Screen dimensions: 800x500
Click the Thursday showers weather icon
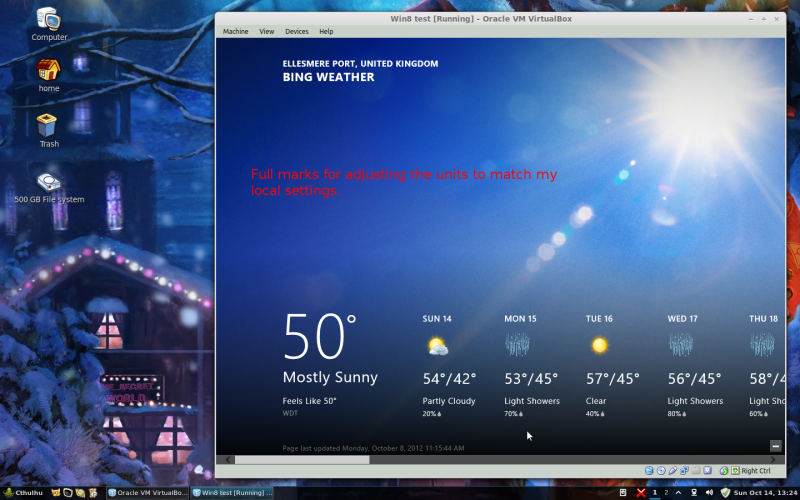point(762,344)
